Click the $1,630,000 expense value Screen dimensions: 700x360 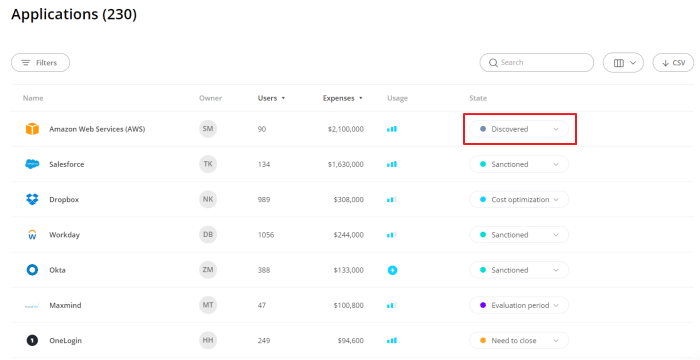click(x=346, y=164)
